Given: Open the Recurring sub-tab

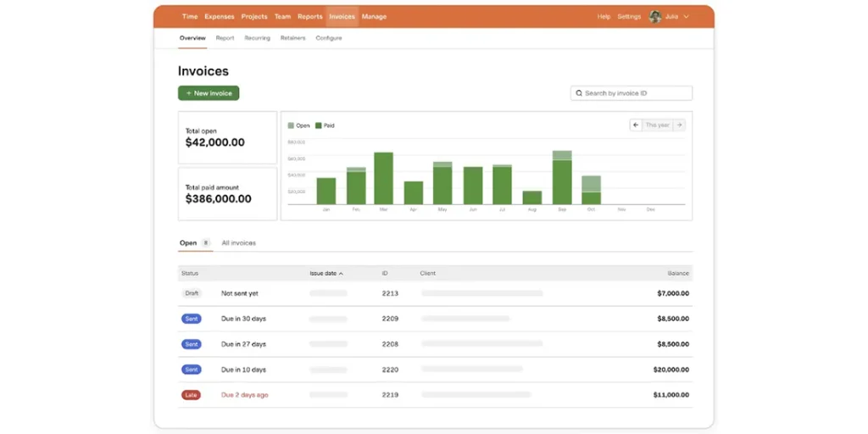Looking at the screenshot, I should click(x=257, y=38).
